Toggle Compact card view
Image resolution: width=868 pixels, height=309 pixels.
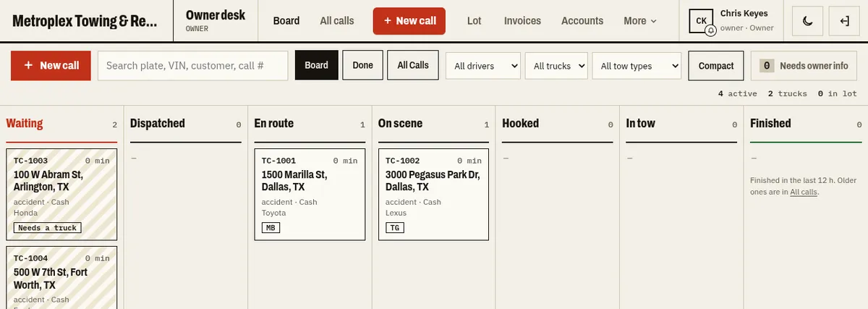pos(716,65)
